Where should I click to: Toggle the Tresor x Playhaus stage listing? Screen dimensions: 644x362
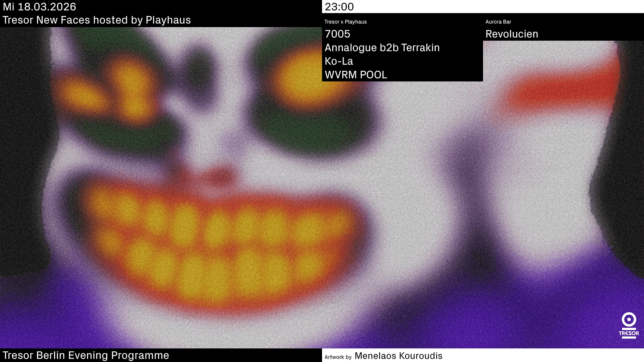(346, 22)
